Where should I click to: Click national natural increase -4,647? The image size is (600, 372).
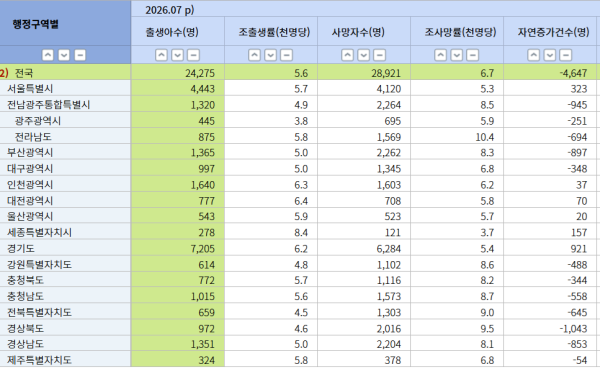tap(573, 73)
